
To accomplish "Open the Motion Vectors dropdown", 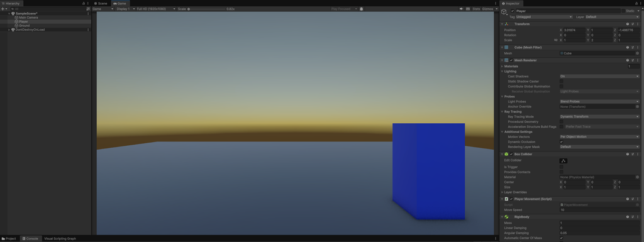I will tap(599, 136).
